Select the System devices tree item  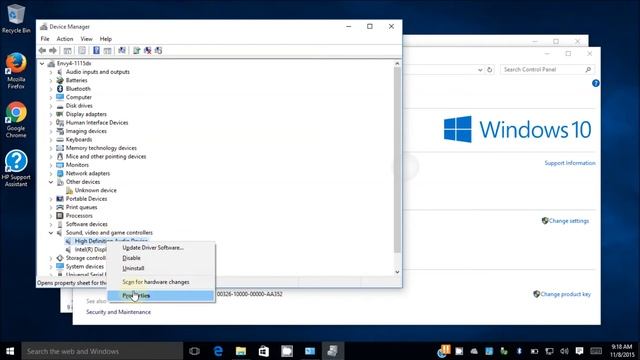(84, 267)
